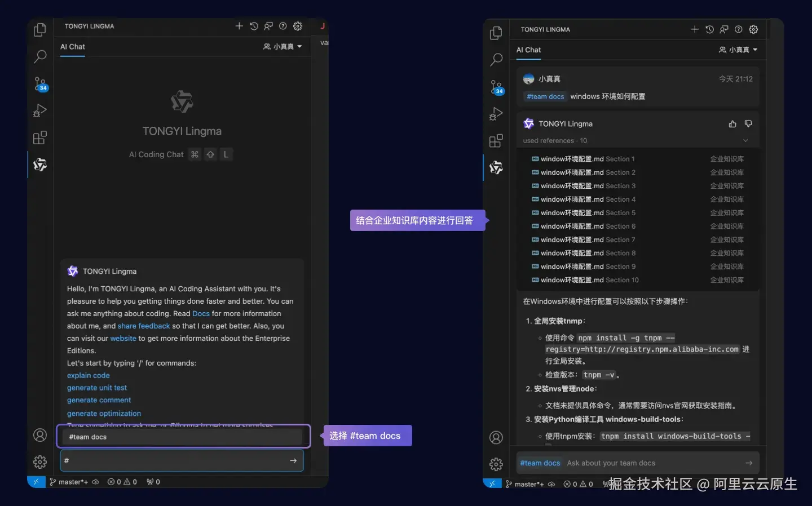Open Source Control icon in left window
812x506 pixels.
coord(41,84)
